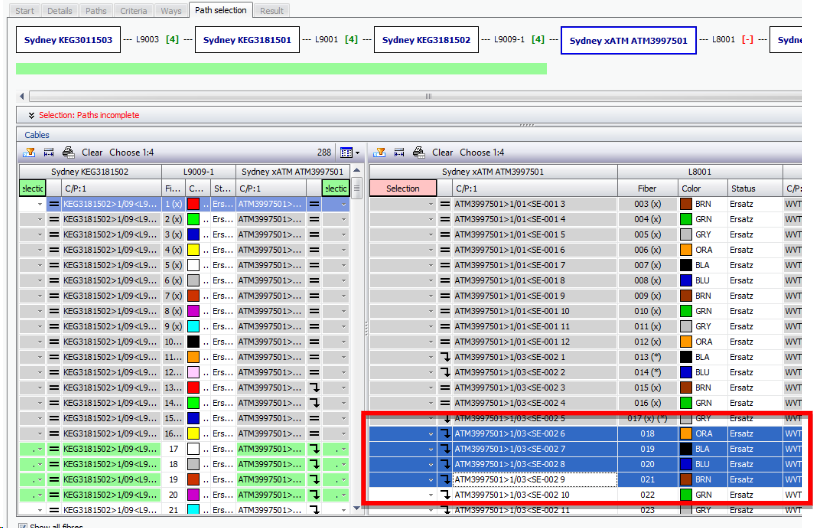This screenshot has height=528, width=816.
Task: Click the straight-connection icon on the ATM3997501>1/01<SE-001 12 row
Action: coord(445,342)
